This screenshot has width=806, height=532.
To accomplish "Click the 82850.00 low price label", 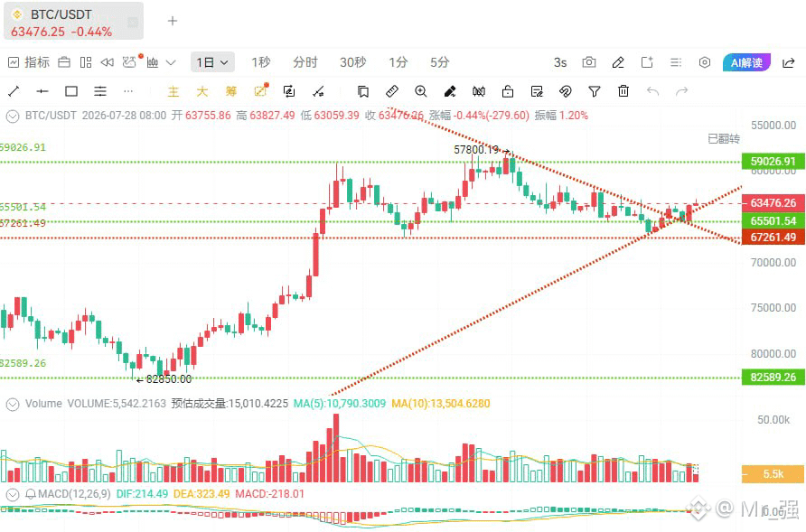I will click(169, 379).
